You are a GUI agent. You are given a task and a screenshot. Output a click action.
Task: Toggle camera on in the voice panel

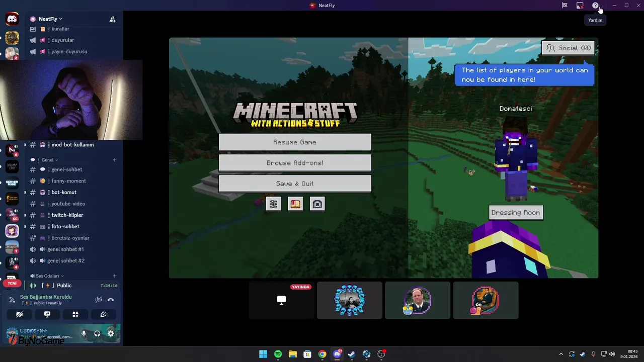click(x=19, y=314)
